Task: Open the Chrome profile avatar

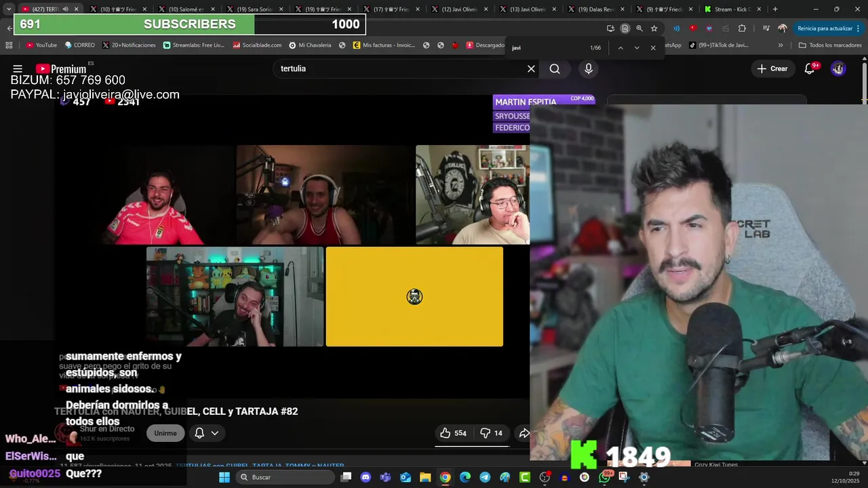Action: pyautogui.click(x=783, y=28)
